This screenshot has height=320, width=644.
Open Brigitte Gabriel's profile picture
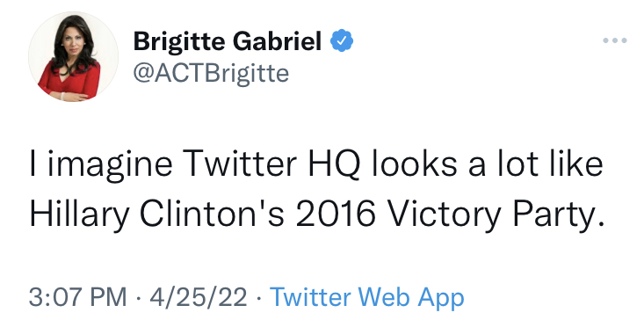tap(73, 56)
